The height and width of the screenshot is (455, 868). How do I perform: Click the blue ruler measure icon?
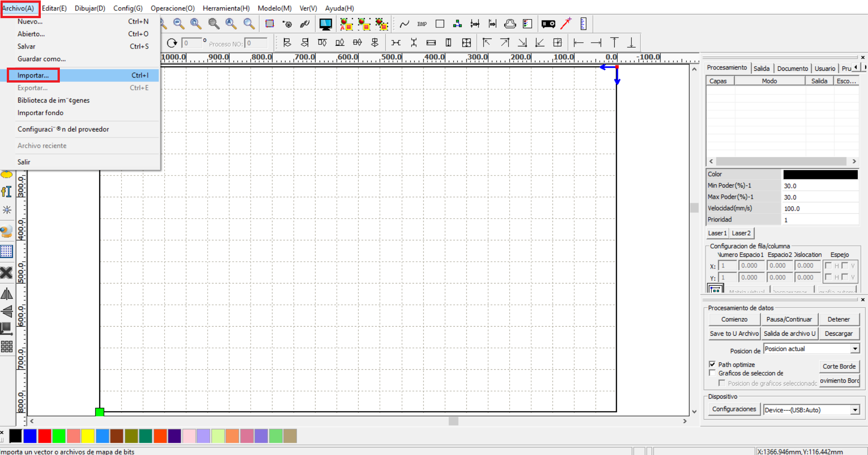tap(583, 24)
